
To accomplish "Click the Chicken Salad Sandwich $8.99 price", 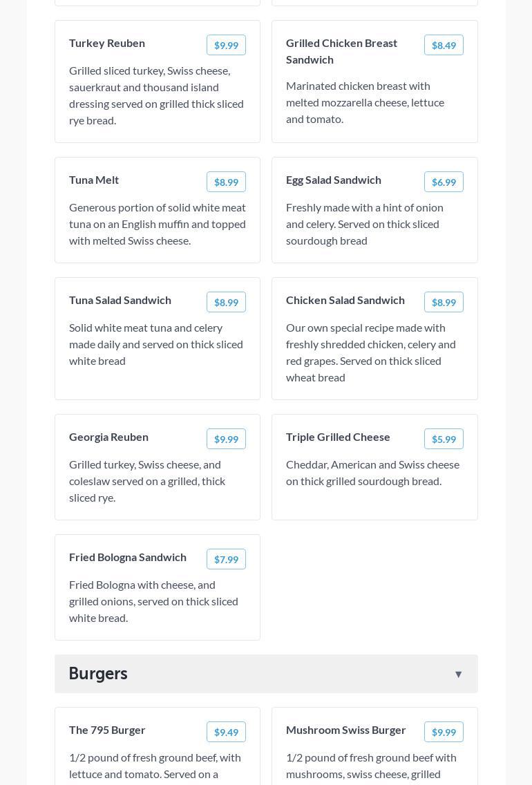I will [444, 302].
